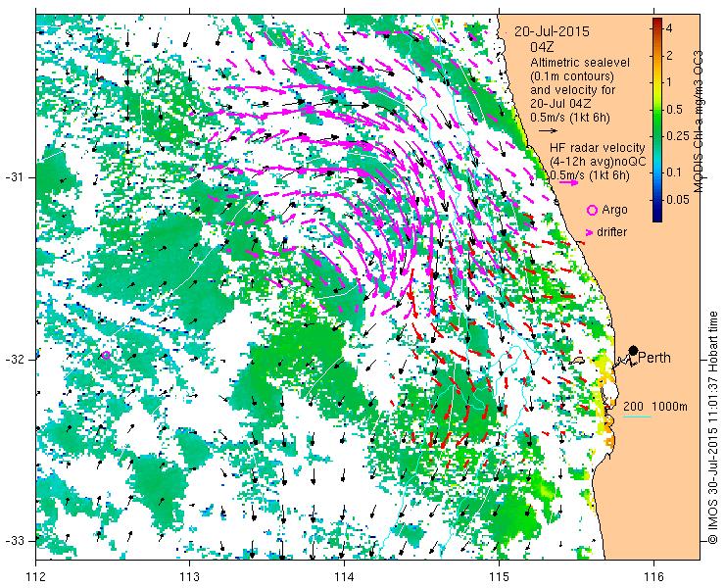Click the '20-Jul-2015' date label

point(552,31)
